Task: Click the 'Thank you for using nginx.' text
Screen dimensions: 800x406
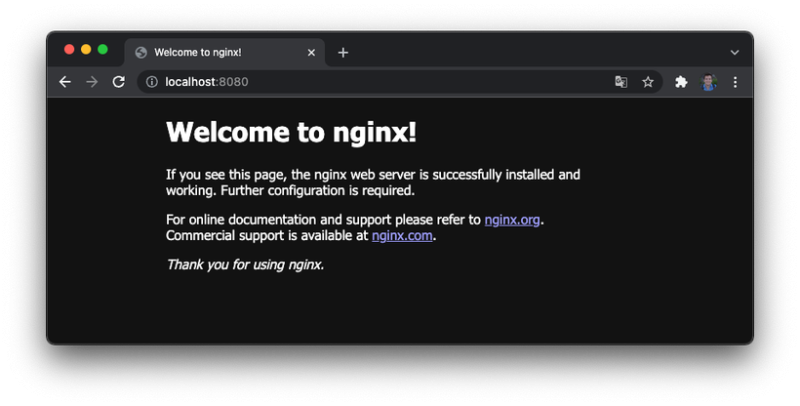Action: tap(245, 265)
